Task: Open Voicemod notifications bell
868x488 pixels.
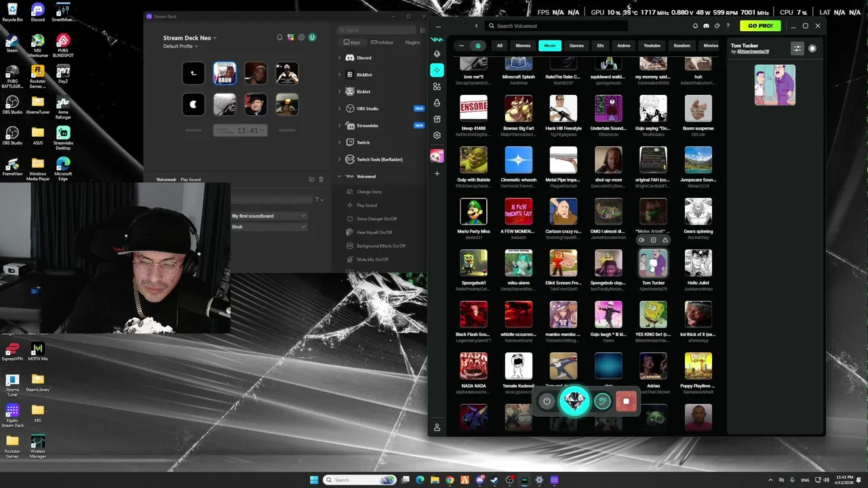Action: pos(695,26)
